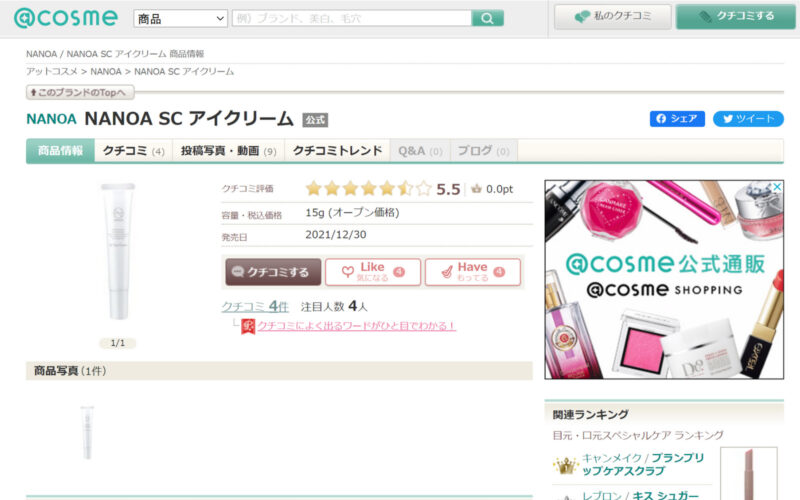Click the 関連ランキング heading
This screenshot has width=800, height=500.
tap(590, 415)
